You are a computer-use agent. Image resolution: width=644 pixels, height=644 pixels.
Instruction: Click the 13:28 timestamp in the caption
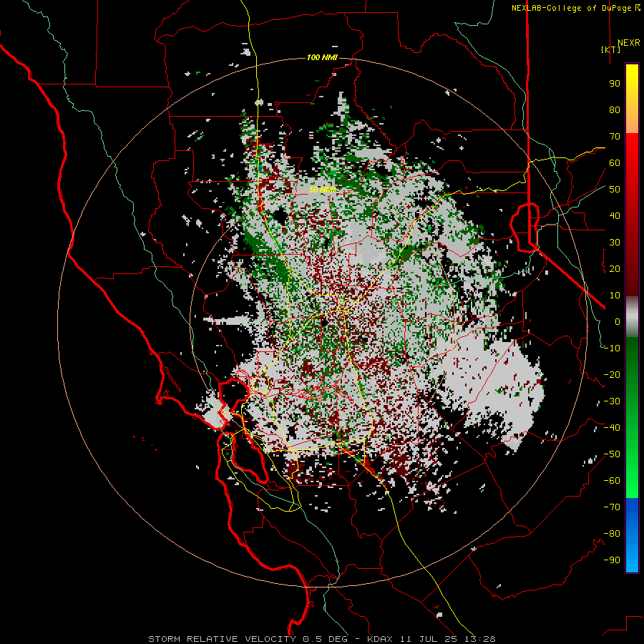tap(479, 639)
